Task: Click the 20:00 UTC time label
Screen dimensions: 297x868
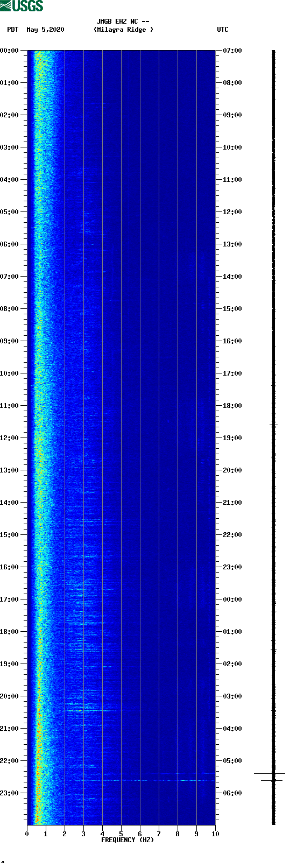Action: [232, 470]
